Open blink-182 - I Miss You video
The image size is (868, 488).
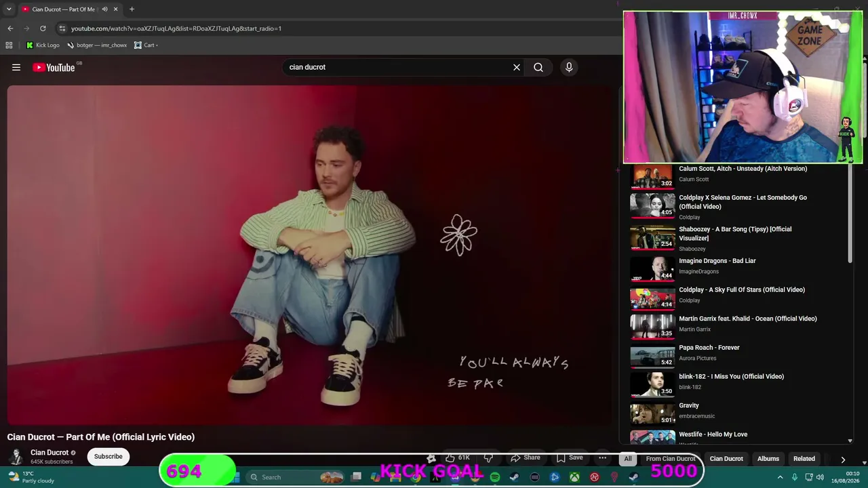pyautogui.click(x=731, y=377)
